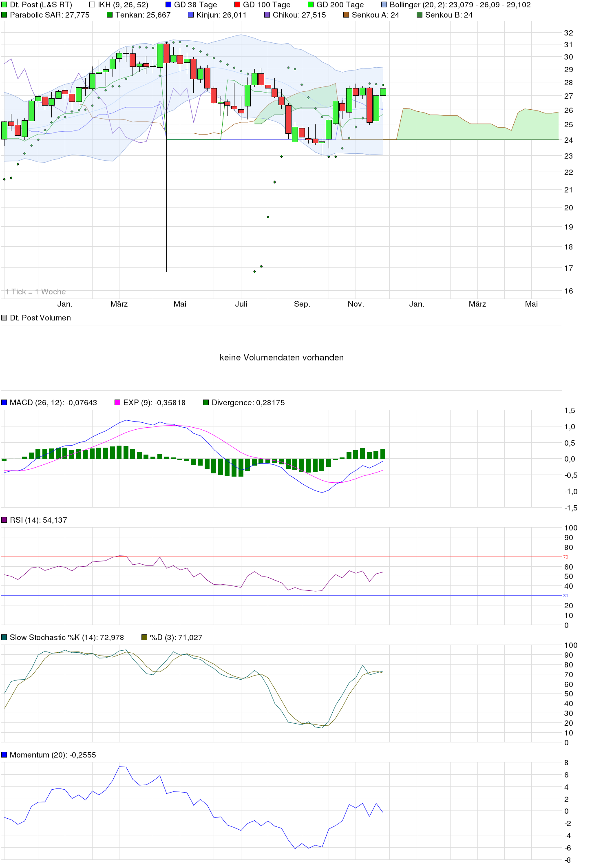
Task: Select the Parabolic SAR legend swatch
Action: pyautogui.click(x=4, y=15)
